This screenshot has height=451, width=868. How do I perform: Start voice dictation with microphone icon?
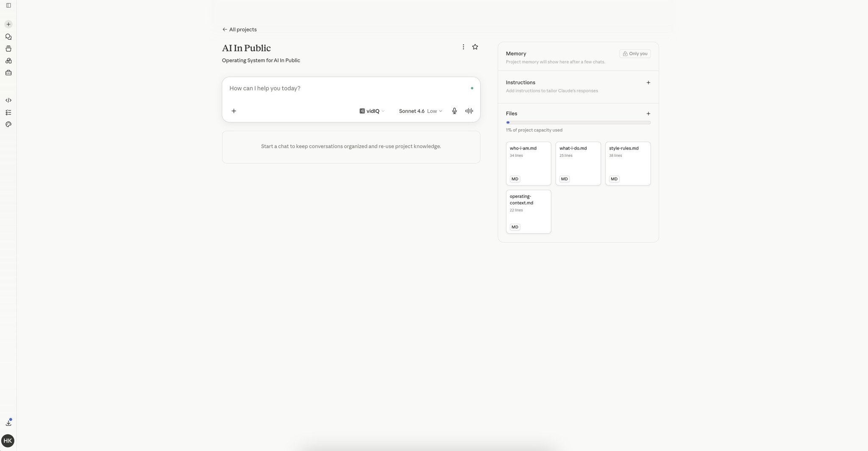coord(454,111)
